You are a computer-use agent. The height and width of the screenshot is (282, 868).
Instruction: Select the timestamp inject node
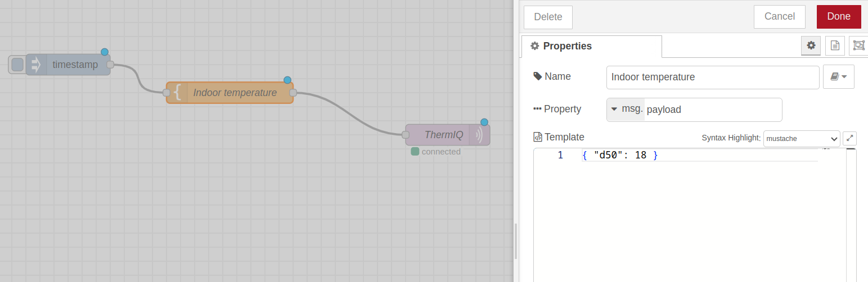coord(75,65)
